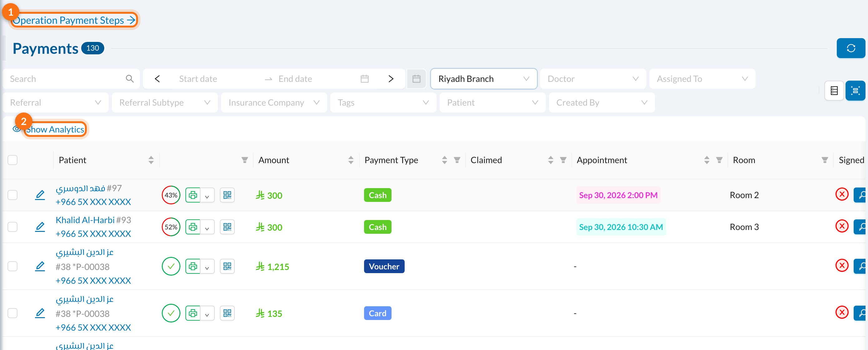The image size is (868, 350).
Task: Select the checkbox for patient #97 row
Action: [x=12, y=195]
